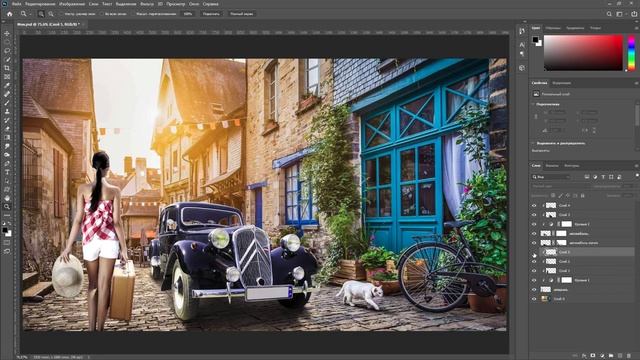Select the Clone Stamp tool
Viewport: 640px width, 360px height.
click(7, 111)
